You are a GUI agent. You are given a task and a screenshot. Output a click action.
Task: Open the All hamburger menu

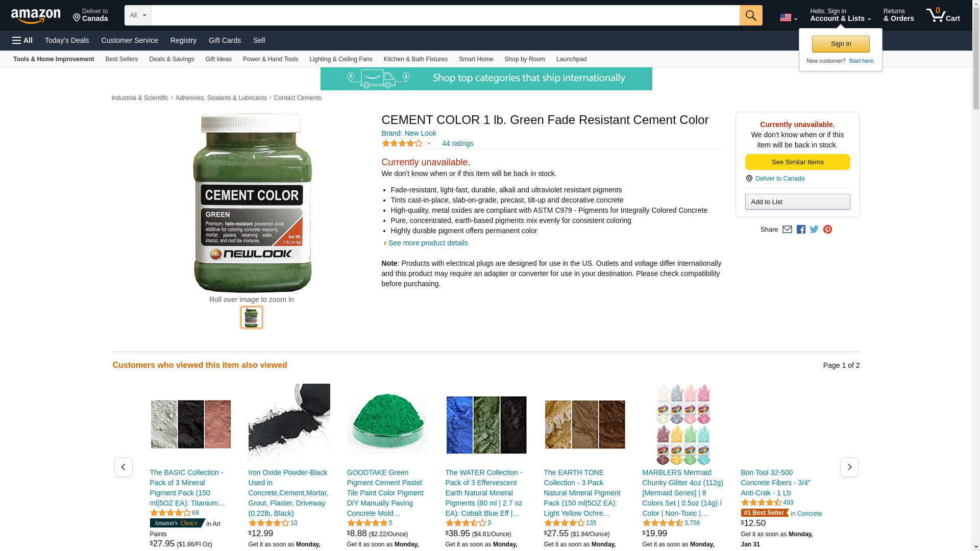(x=22, y=40)
